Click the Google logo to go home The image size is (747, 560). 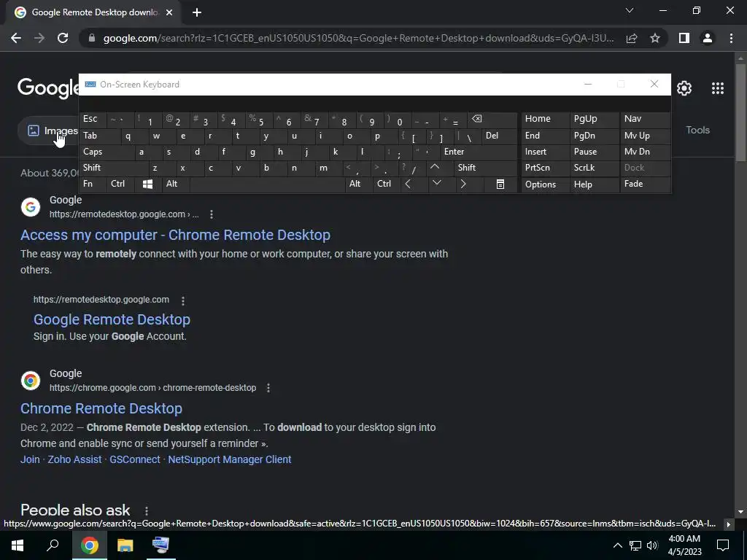tap(49, 88)
